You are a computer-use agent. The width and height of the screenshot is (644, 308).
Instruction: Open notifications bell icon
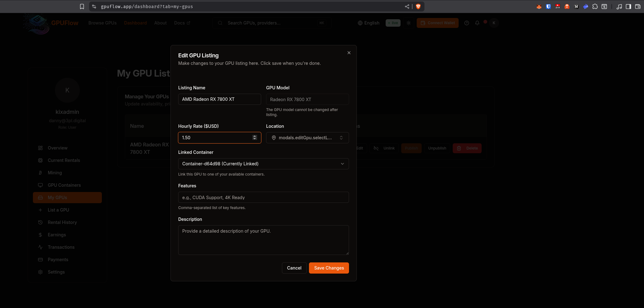[477, 23]
